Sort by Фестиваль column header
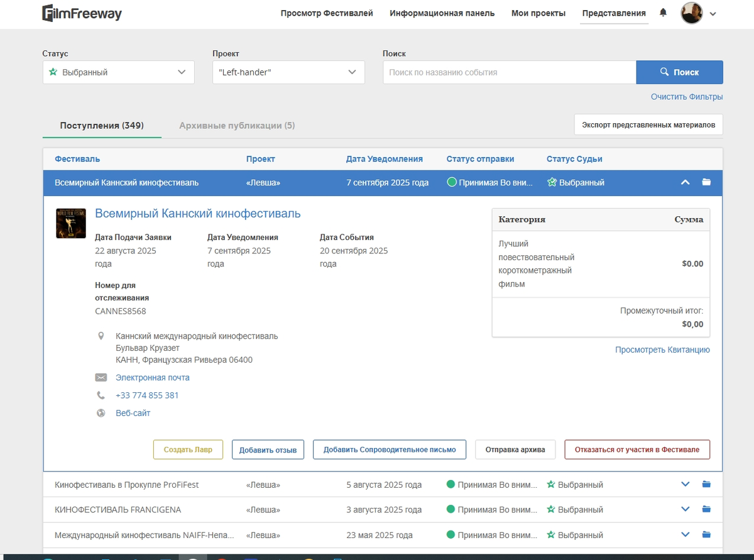This screenshot has height=560, width=754. [x=77, y=159]
